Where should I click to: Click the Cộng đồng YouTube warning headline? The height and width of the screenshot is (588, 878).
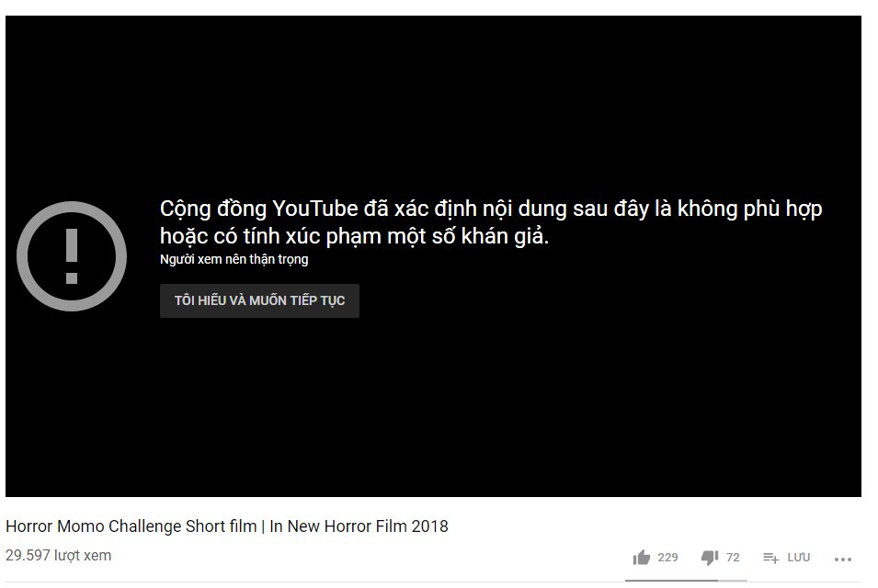pyautogui.click(x=491, y=209)
